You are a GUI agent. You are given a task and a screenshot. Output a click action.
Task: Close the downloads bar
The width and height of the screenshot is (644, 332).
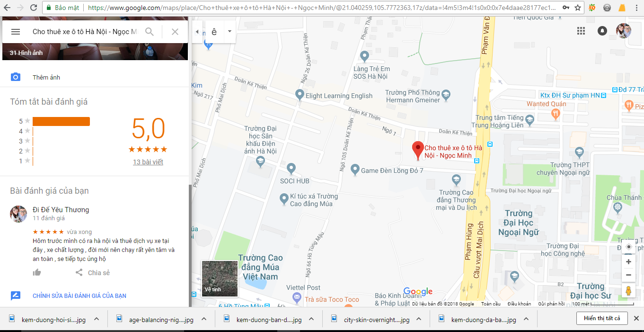pyautogui.click(x=637, y=318)
